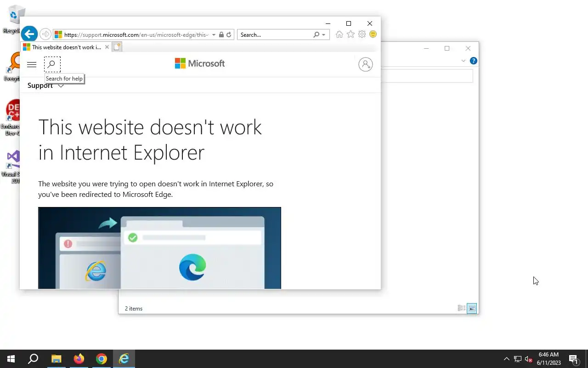Click the forward navigation arrow

[x=45, y=34]
